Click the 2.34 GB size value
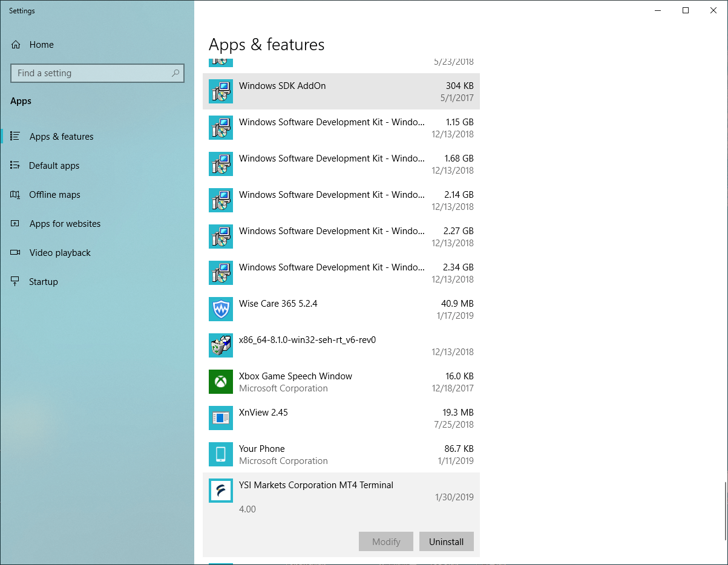This screenshot has height=565, width=728. pos(459,267)
